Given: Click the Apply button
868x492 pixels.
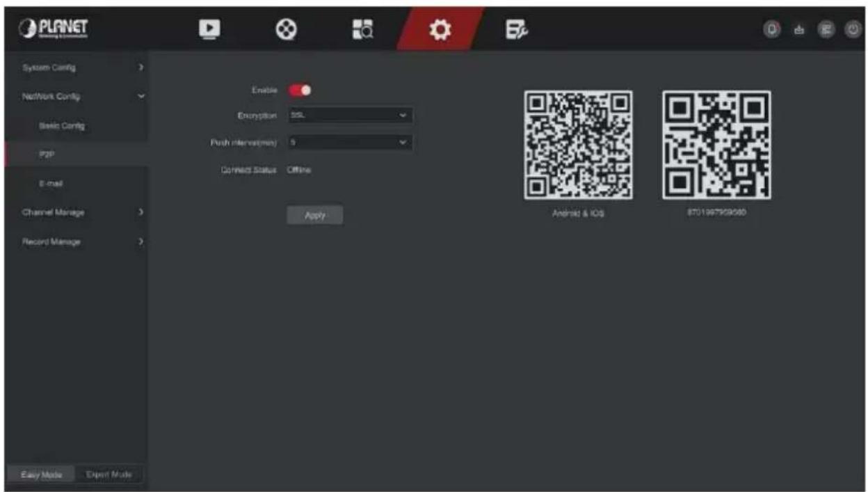Looking at the screenshot, I should click(315, 216).
